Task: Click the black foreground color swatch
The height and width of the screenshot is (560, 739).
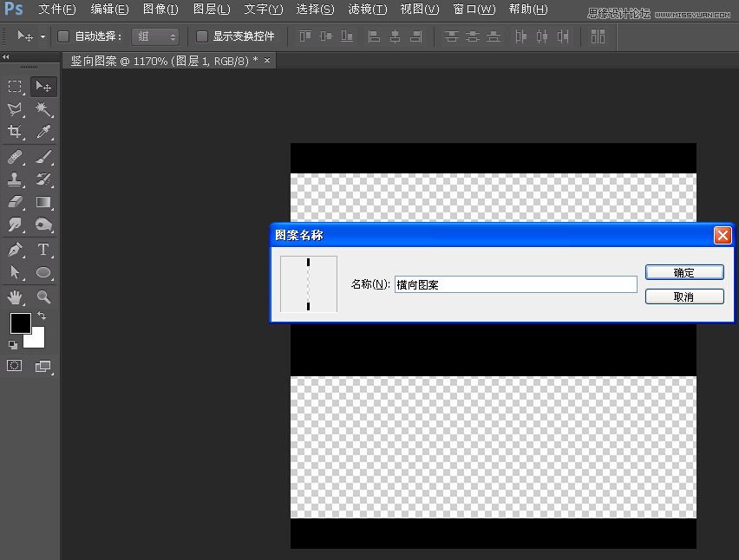Action: click(20, 323)
